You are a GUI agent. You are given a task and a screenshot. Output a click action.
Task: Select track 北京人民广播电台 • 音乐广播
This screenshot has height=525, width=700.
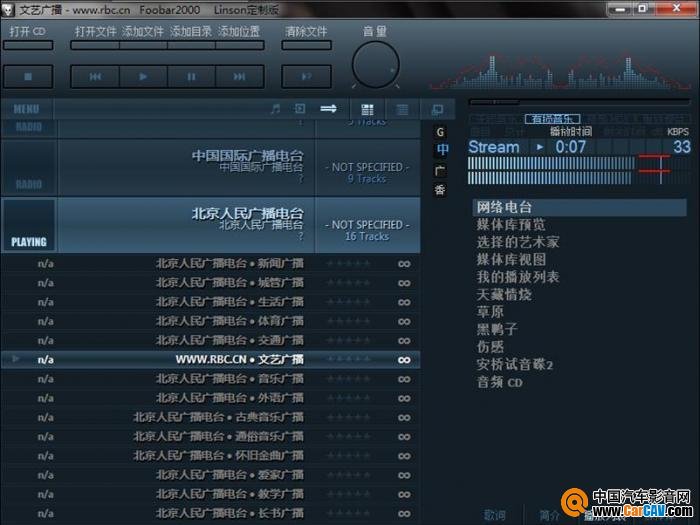(210, 379)
